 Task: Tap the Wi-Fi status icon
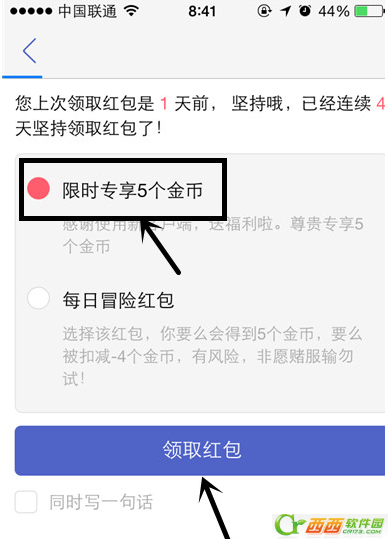point(131,11)
